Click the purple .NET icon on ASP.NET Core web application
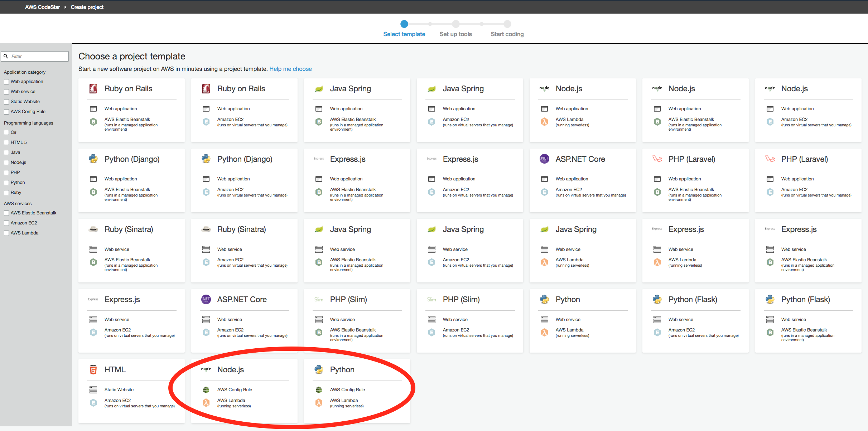The height and width of the screenshot is (431, 868). [544, 159]
